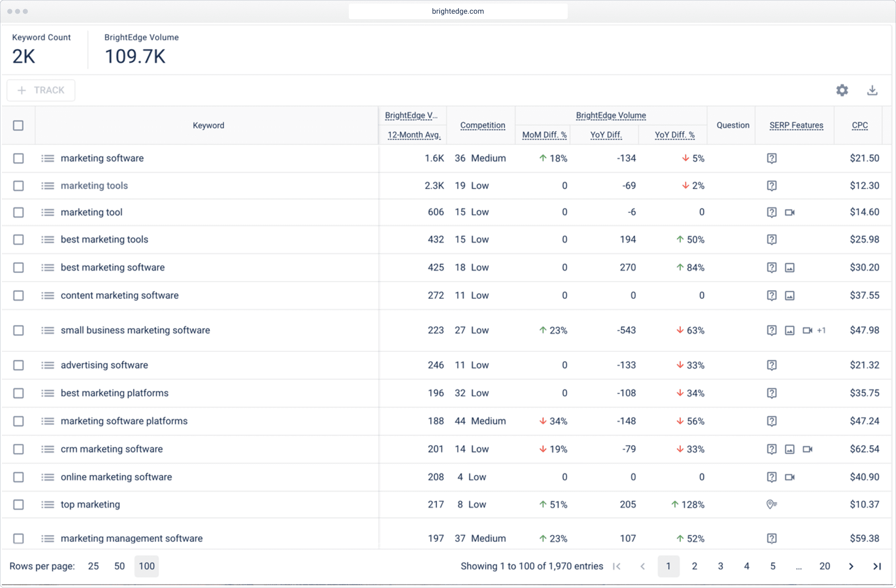Expand +1 more SERP features indicator
Image resolution: width=896 pixels, height=588 pixels.
coord(821,330)
